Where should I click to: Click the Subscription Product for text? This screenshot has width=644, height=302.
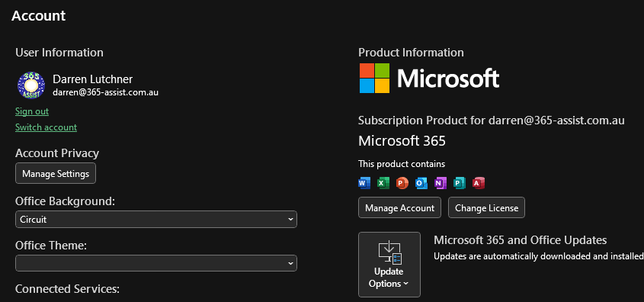pyautogui.click(x=492, y=120)
